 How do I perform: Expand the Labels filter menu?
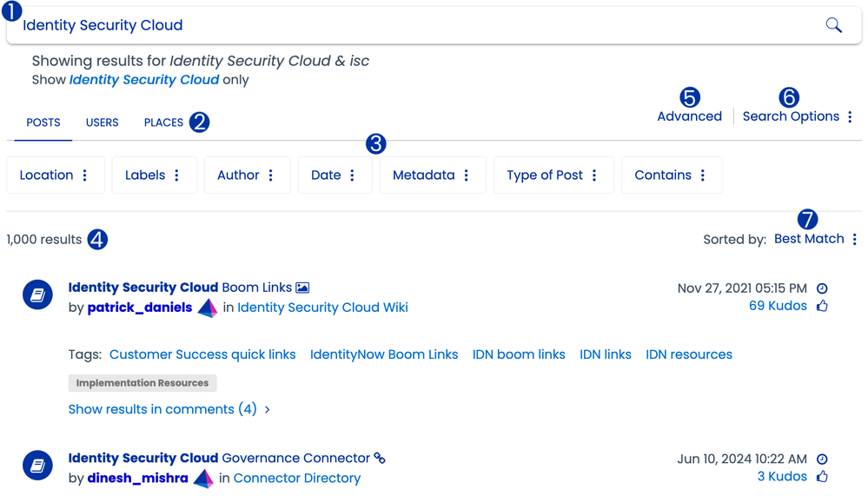(154, 175)
